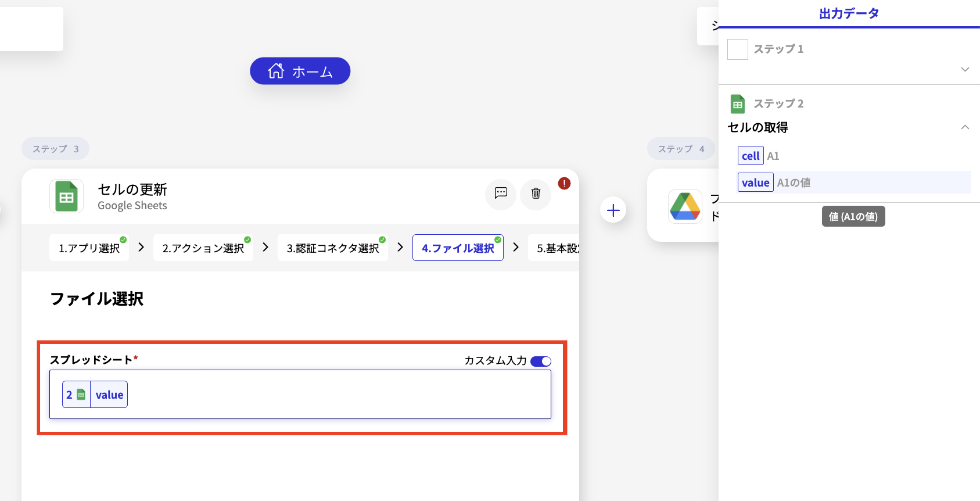Click the Home button with house icon

pyautogui.click(x=300, y=71)
